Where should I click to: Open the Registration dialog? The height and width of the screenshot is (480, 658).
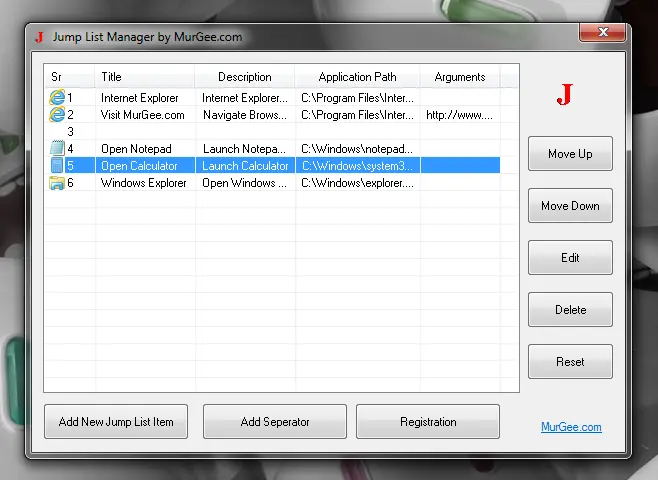[428, 422]
